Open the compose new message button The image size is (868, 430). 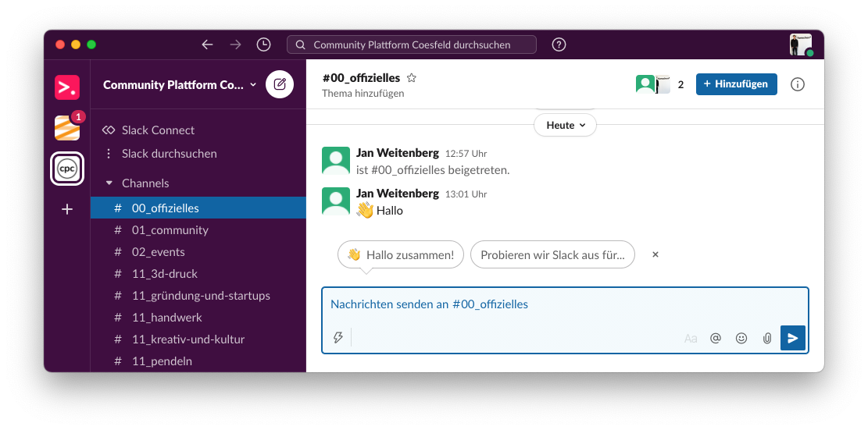pos(280,84)
